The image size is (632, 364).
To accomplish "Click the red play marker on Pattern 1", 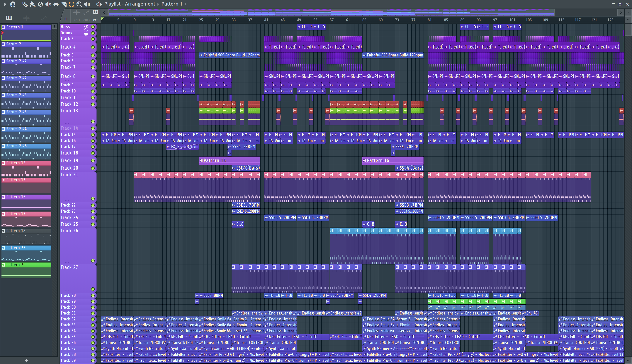I will pyautogui.click(x=3, y=32).
